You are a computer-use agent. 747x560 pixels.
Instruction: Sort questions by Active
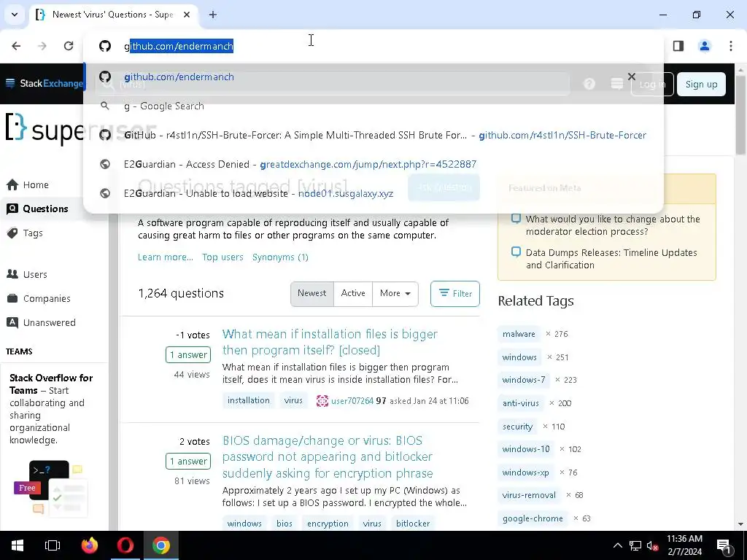[353, 293]
